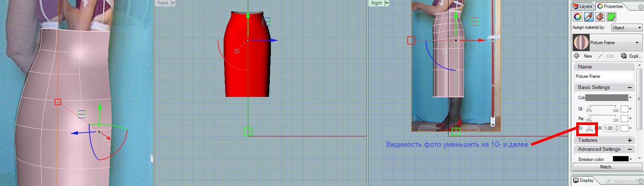This screenshot has height=186, width=644.
Task: Expand the Textures section
Action: (x=630, y=140)
